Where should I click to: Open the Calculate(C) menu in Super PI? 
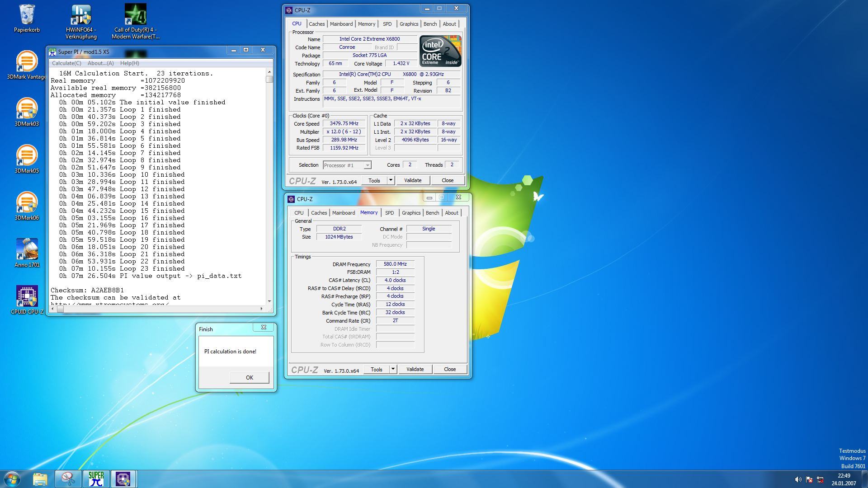66,63
